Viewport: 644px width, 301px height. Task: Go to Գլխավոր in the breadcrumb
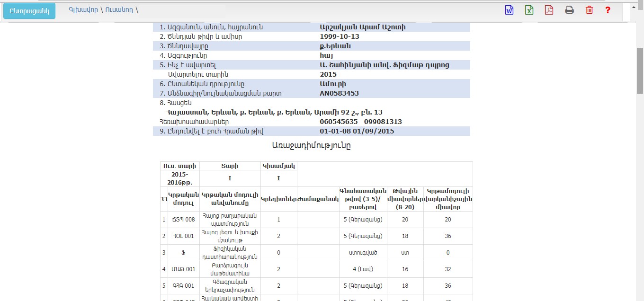coord(83,9)
